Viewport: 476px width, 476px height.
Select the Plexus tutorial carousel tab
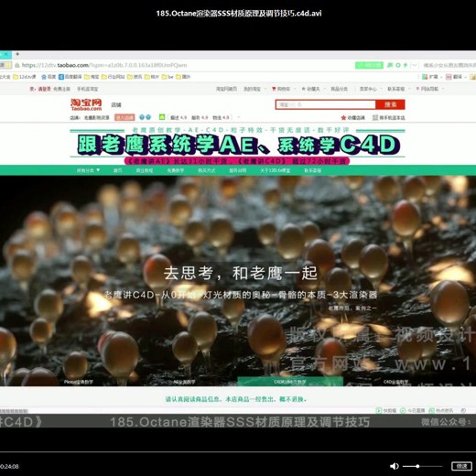click(x=79, y=382)
